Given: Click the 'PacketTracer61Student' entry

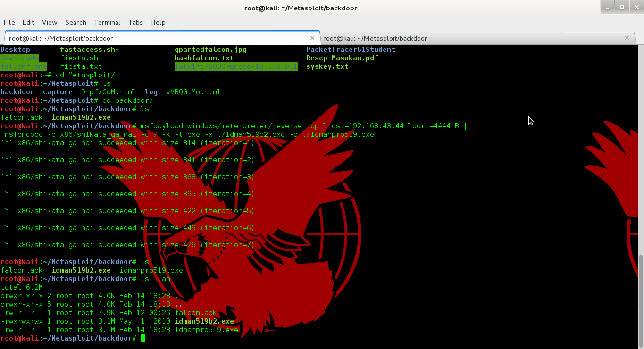Looking at the screenshot, I should coord(351,50).
